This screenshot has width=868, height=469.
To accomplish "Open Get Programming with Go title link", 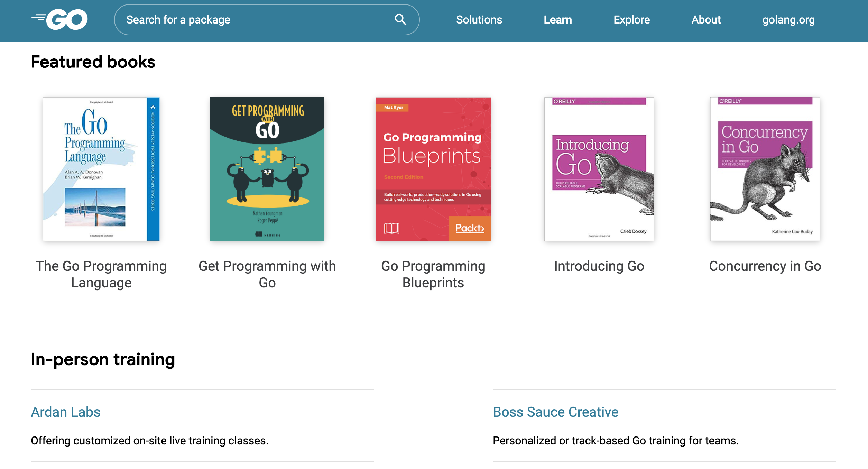I will 267,274.
